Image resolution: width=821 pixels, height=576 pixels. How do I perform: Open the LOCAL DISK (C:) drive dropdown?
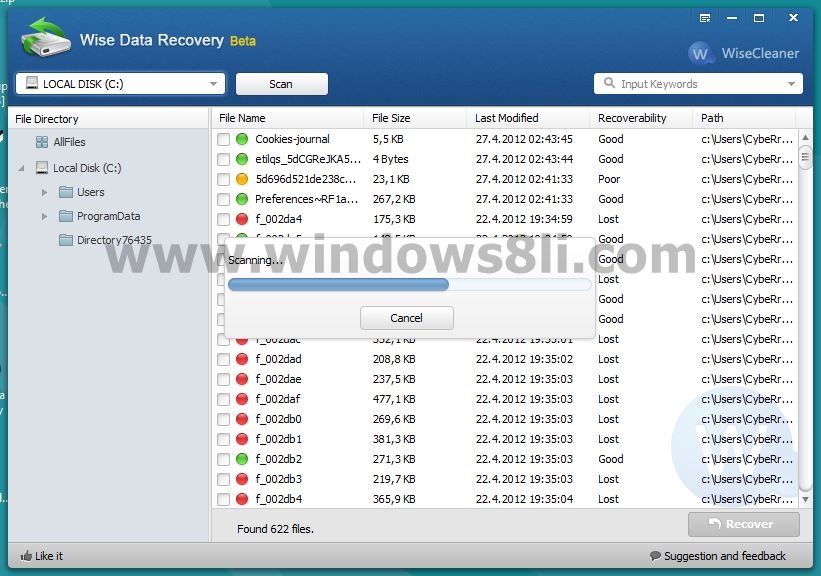pos(120,84)
